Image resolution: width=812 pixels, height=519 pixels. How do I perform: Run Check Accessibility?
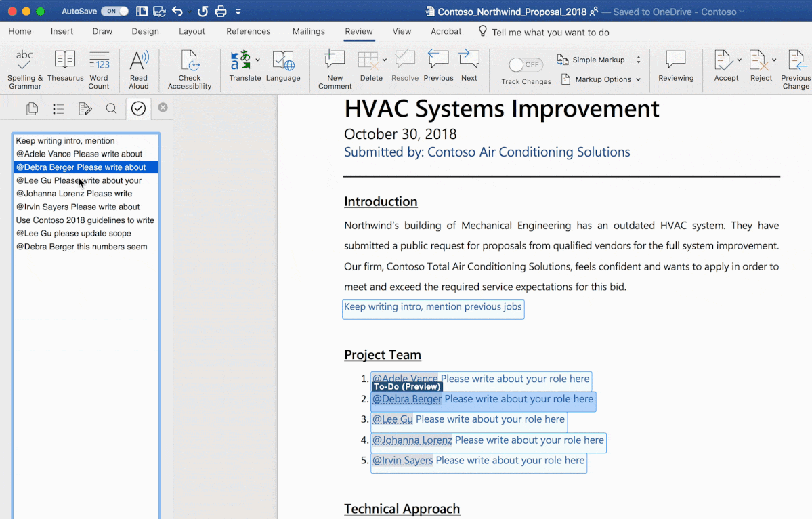point(190,70)
